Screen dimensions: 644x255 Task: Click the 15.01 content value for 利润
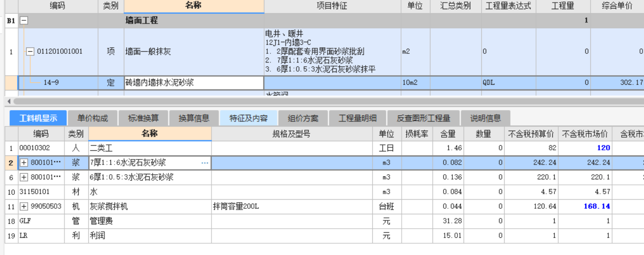(x=447, y=236)
